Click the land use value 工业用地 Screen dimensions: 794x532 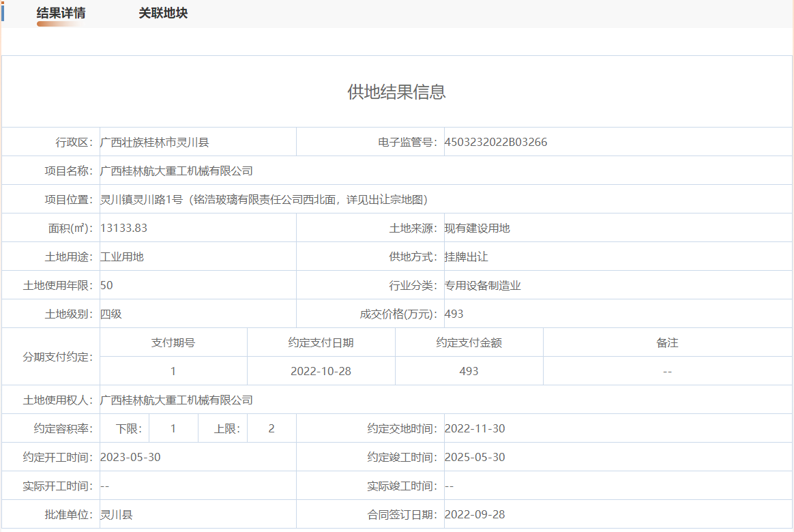tap(122, 257)
